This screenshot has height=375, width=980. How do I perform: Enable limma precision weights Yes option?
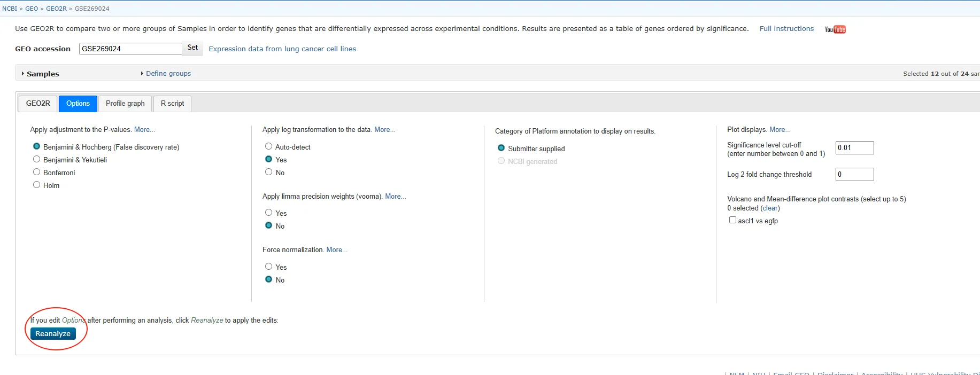269,213
